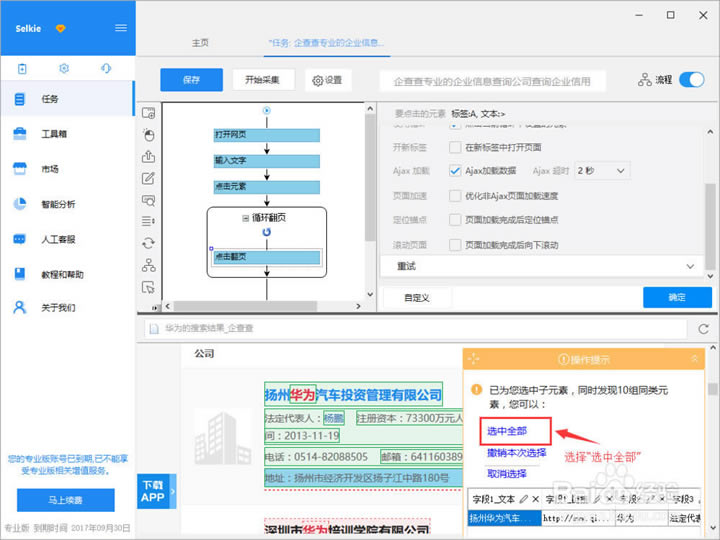Click the flowchart branch tool icon
This screenshot has height=540, width=720.
point(149,265)
